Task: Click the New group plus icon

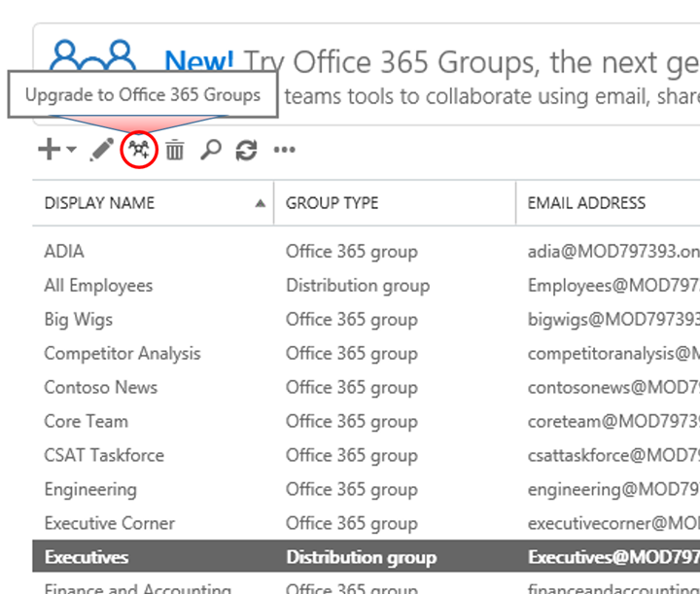Action: [x=50, y=149]
